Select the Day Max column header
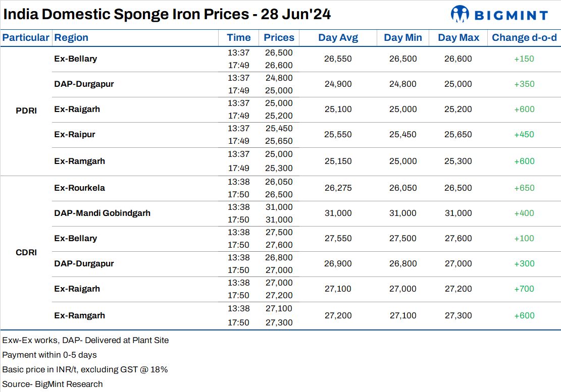 click(x=458, y=37)
